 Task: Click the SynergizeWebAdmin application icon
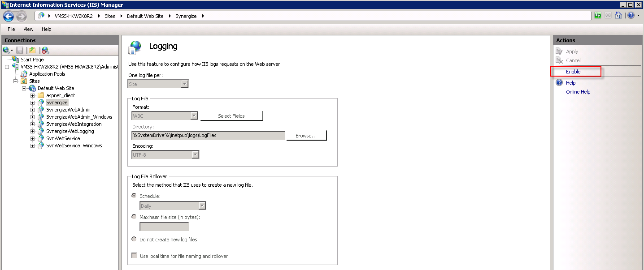pyautogui.click(x=41, y=110)
